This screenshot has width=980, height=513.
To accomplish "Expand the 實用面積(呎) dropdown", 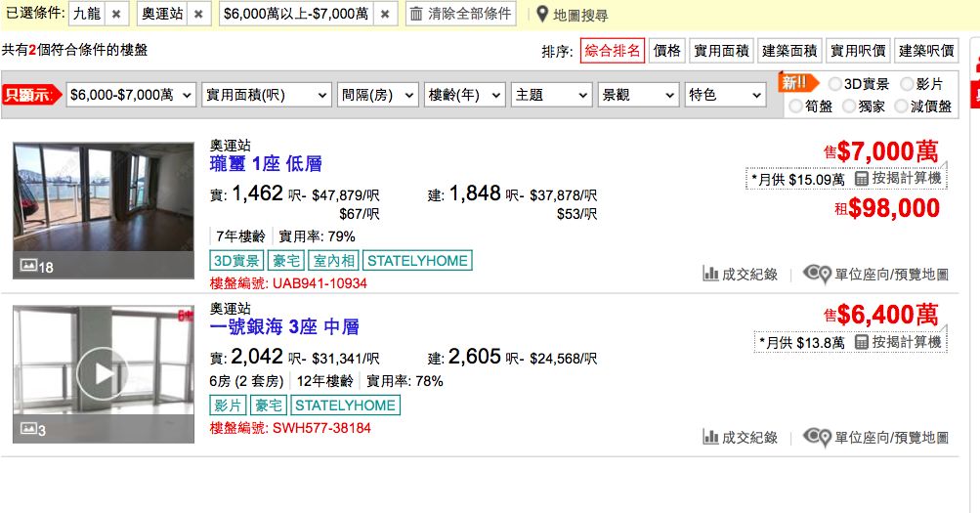I will pos(266,95).
